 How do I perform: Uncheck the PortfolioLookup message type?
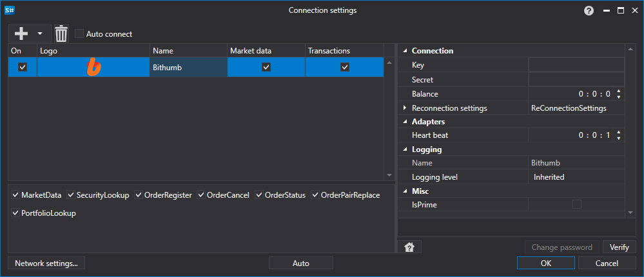tap(15, 213)
